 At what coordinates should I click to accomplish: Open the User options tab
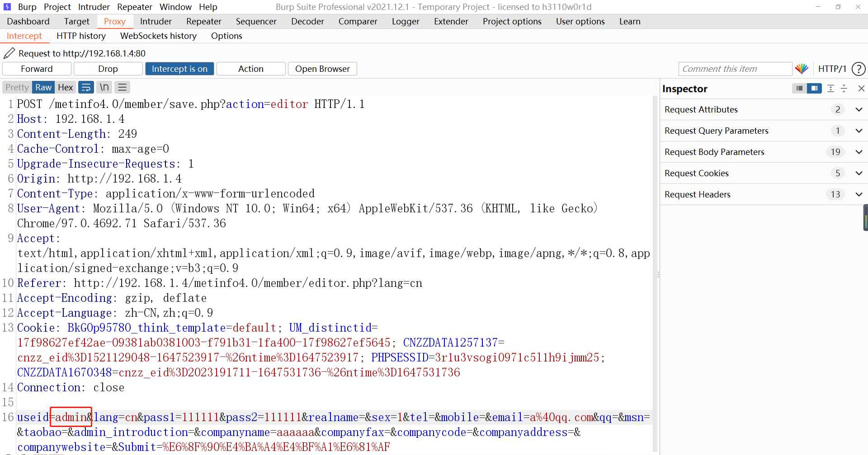(x=580, y=21)
